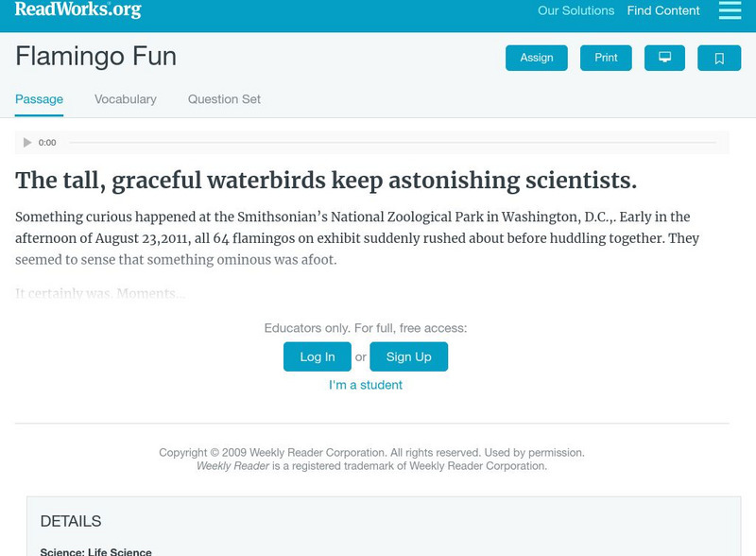
Task: Open the Our Solutions menu
Action: coord(576,11)
